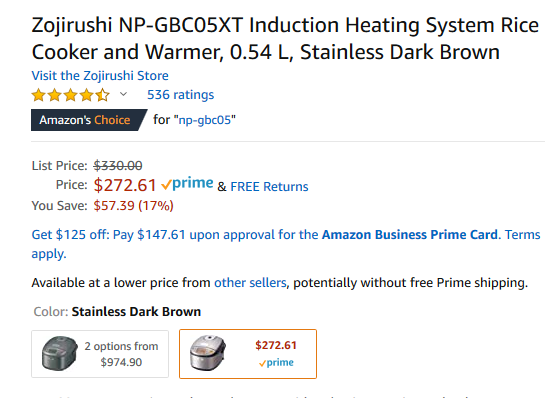This screenshot has height=398, width=560.
Task: Select the $272.61 Stainless Dark Brown swatch
Action: pos(248,354)
